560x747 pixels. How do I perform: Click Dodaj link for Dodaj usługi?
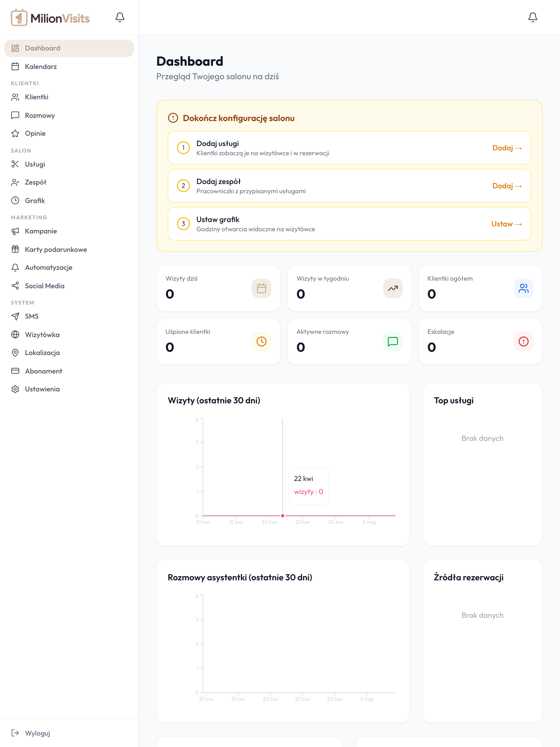point(507,148)
